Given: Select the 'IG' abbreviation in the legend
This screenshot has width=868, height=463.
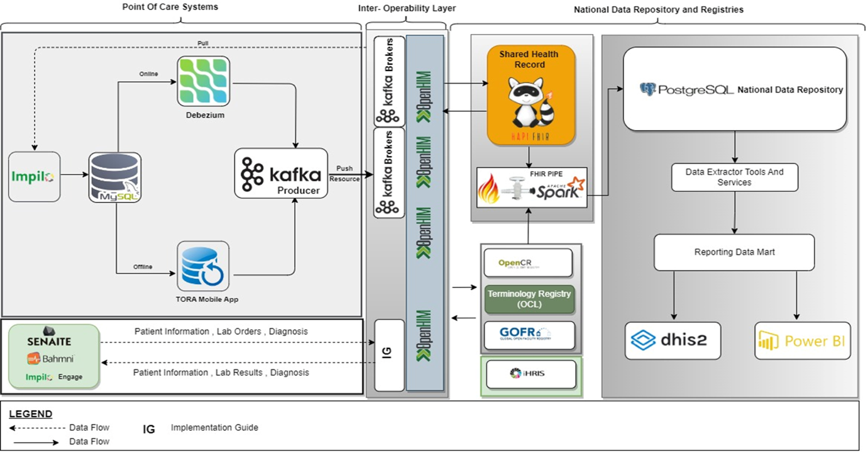Looking at the screenshot, I should (x=149, y=429).
